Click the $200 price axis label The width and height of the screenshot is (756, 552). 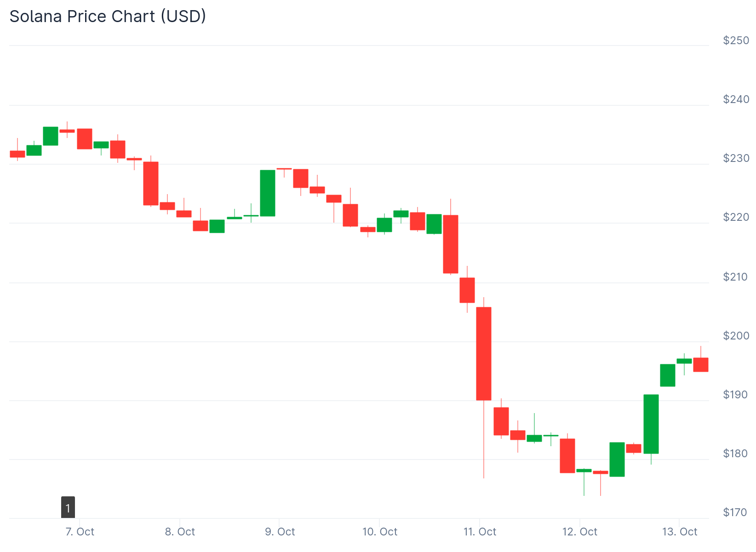(x=736, y=336)
